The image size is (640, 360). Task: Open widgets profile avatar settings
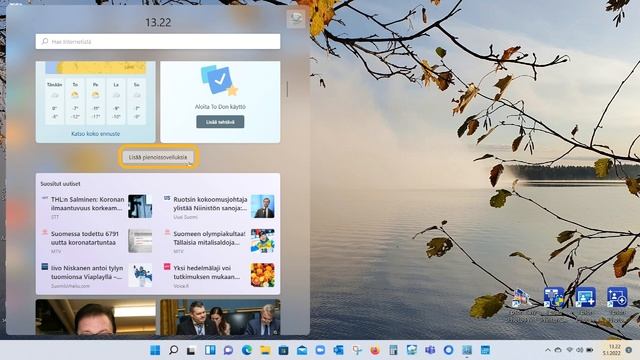point(296,19)
